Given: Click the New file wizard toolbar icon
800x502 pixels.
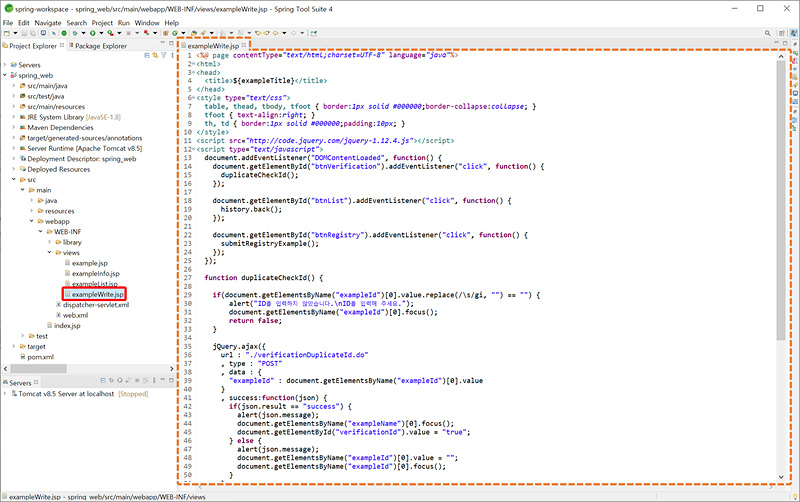Looking at the screenshot, I should 7,33.
